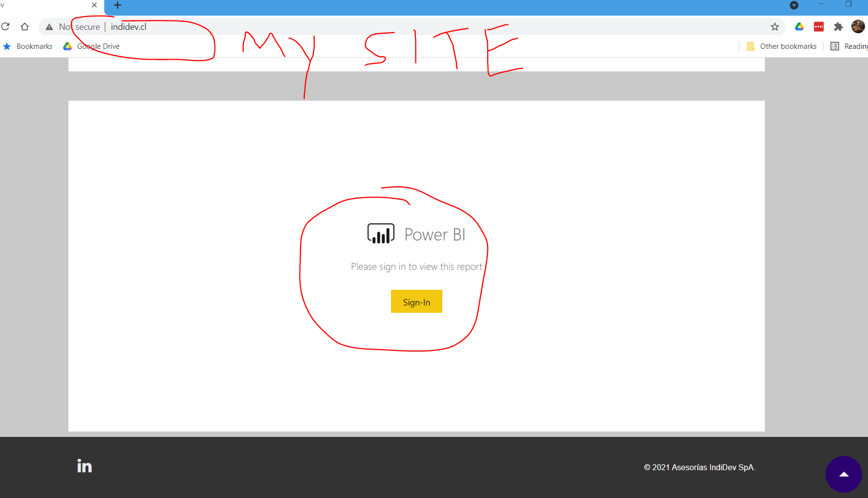Image resolution: width=868 pixels, height=498 pixels.
Task: Minimize the browser window
Action: [x=822, y=4]
